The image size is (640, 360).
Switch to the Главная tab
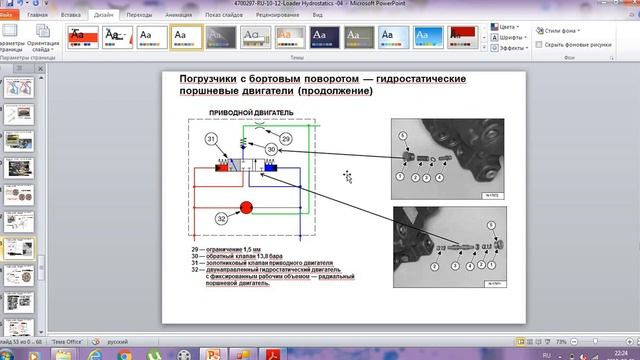point(38,15)
